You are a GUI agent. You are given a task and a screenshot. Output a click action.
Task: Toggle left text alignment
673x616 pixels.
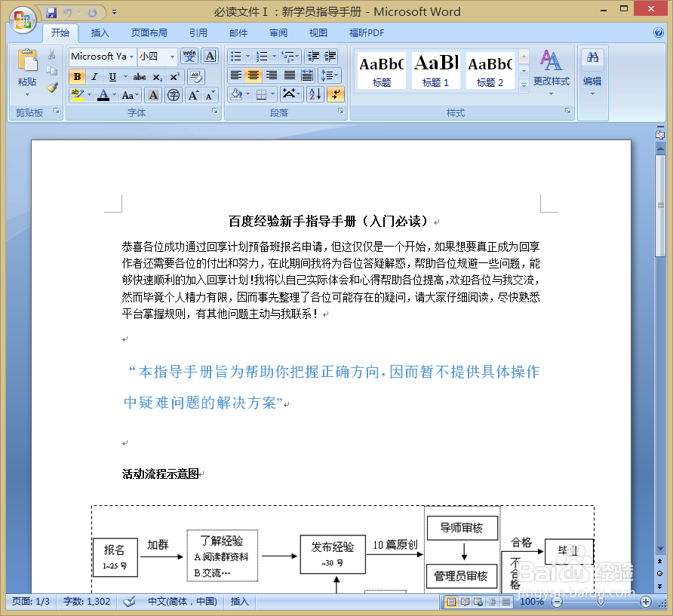click(x=235, y=75)
